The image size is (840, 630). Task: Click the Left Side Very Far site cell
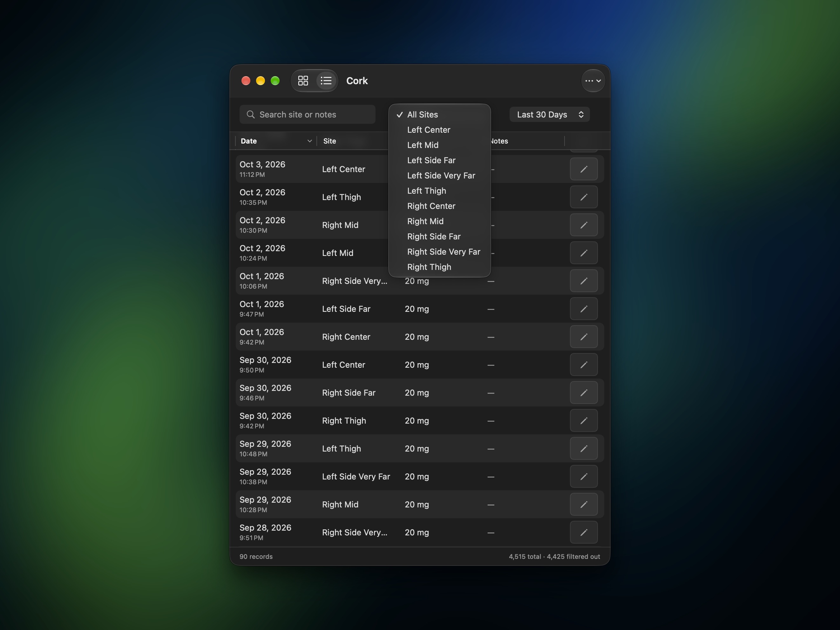[356, 477]
